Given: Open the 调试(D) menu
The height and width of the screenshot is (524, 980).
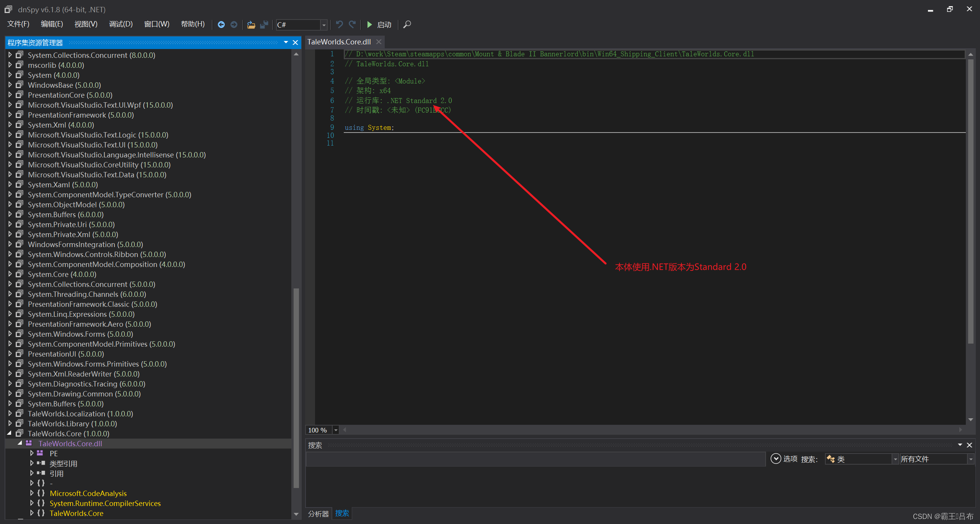Looking at the screenshot, I should [121, 24].
